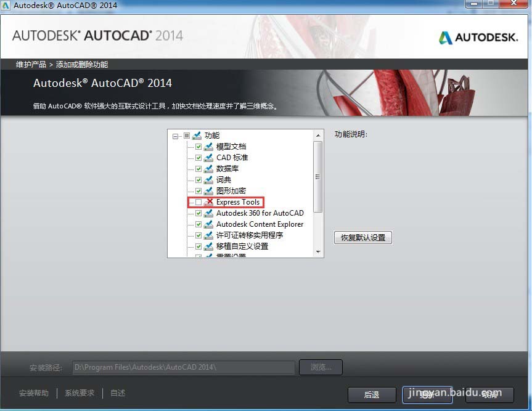Select the CAD 标准 label
Image resolution: width=532 pixels, height=411 pixels.
tap(232, 158)
